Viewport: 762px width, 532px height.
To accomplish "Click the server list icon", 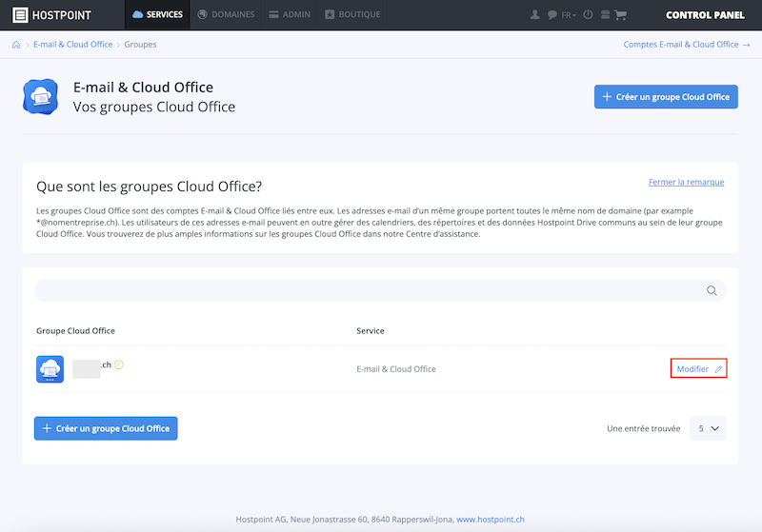I will [x=605, y=15].
